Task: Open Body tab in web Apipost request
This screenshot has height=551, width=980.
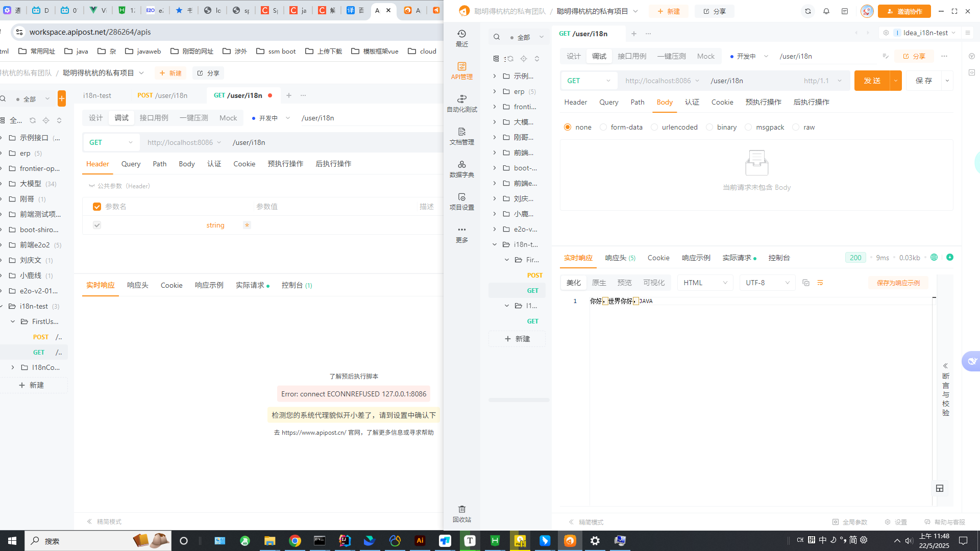Action: 186,164
